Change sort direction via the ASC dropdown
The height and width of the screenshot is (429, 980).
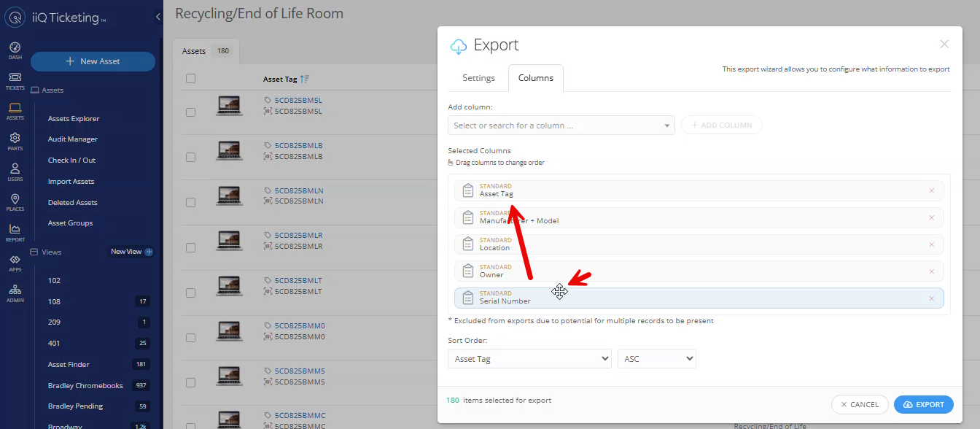(656, 358)
